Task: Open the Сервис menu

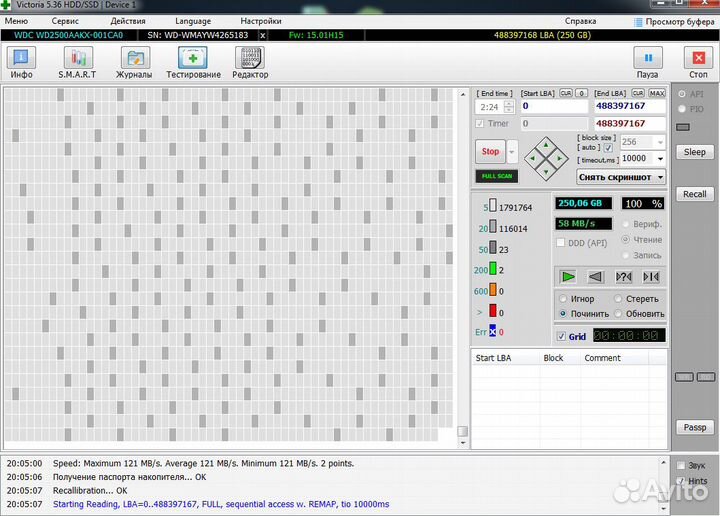Action: coord(65,20)
